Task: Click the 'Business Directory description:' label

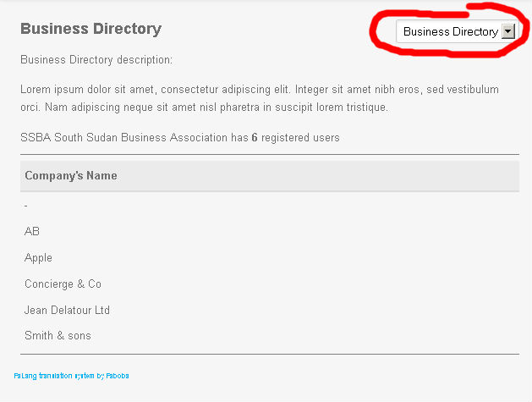Action: click(96, 60)
